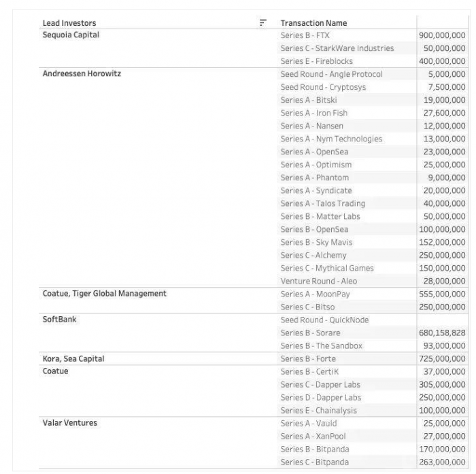Click Series B - Bitpanda
Viewport: 476px width, 474px height.
(315, 449)
